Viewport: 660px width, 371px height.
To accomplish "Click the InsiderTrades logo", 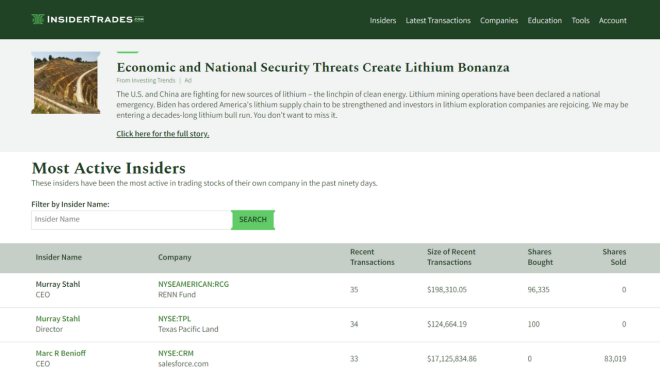I will pyautogui.click(x=88, y=19).
